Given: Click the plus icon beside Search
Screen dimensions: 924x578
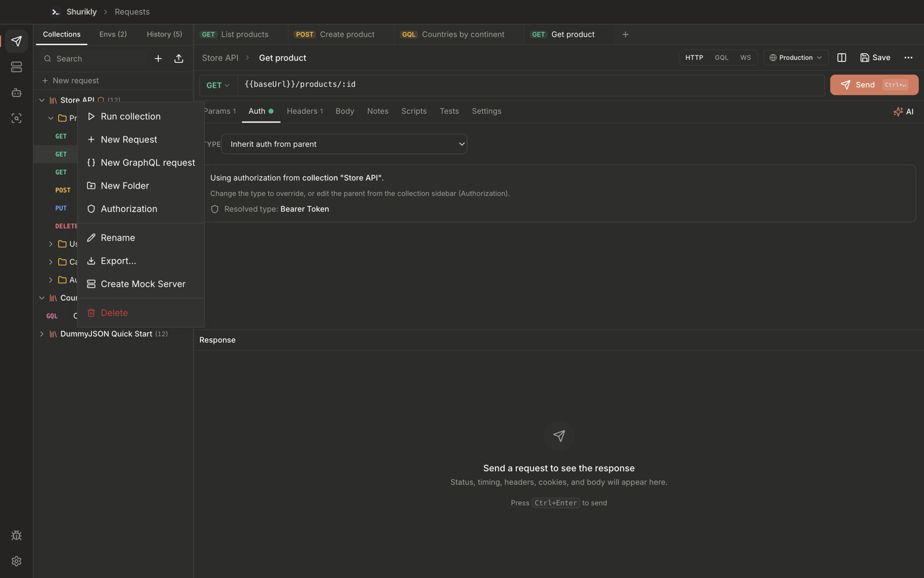Looking at the screenshot, I should (158, 58).
